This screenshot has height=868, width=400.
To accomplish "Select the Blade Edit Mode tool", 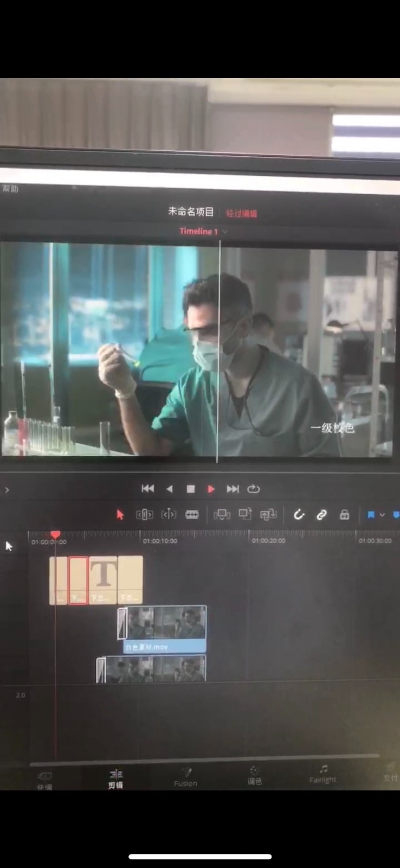I will (x=192, y=514).
